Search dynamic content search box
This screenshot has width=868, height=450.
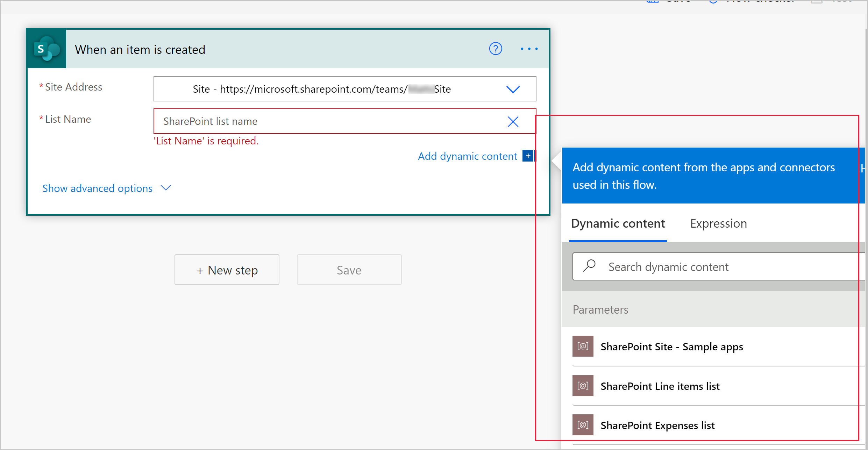(x=715, y=266)
